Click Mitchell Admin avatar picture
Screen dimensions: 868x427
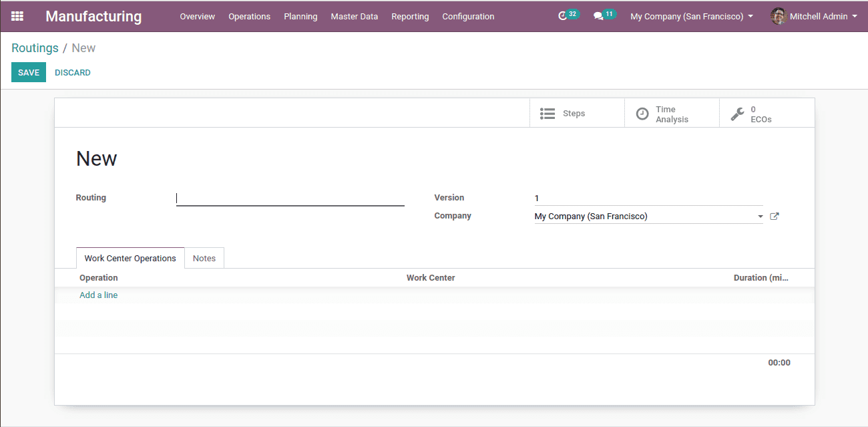point(779,16)
